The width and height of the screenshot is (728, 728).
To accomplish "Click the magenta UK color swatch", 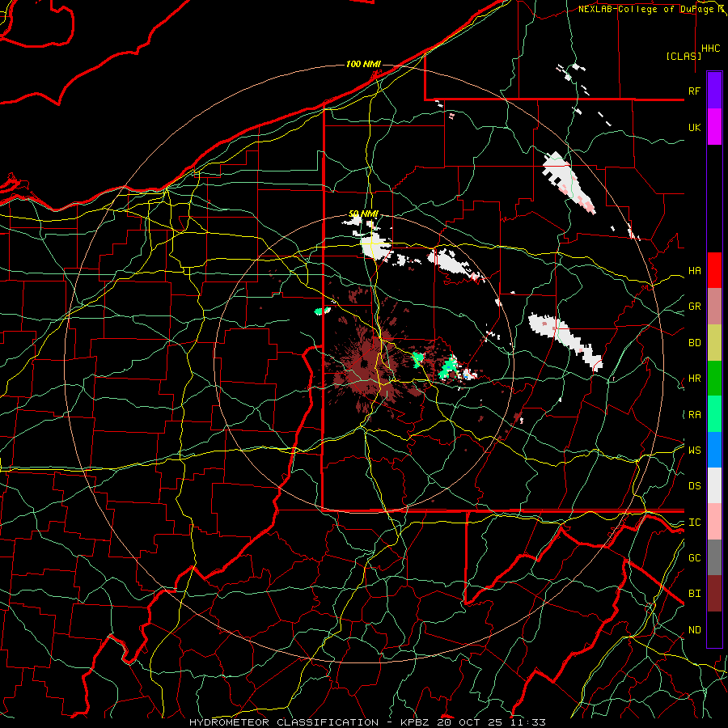I will click(714, 127).
